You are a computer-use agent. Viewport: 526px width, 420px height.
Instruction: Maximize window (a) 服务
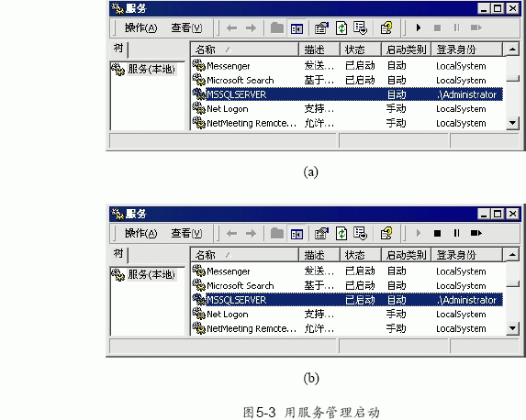498,8
